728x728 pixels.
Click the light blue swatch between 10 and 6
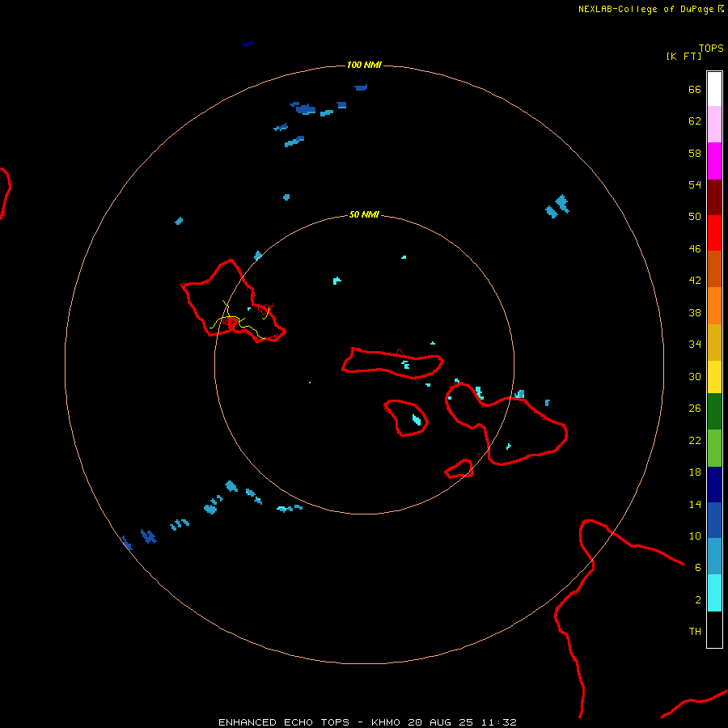(714, 557)
